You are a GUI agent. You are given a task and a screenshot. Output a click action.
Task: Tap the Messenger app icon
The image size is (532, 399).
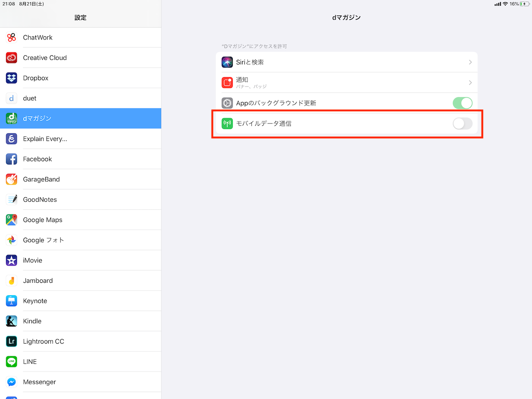[12, 382]
